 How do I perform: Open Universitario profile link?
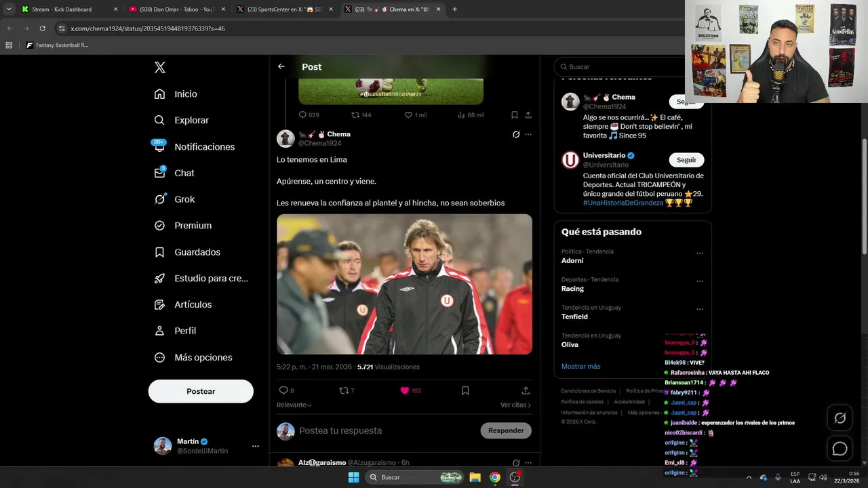(604, 155)
